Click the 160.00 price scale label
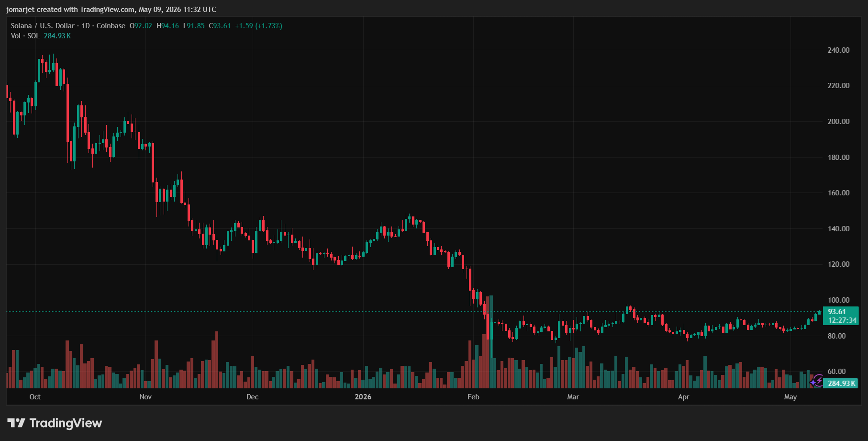Viewport: 868px width, 441px height. pos(838,193)
